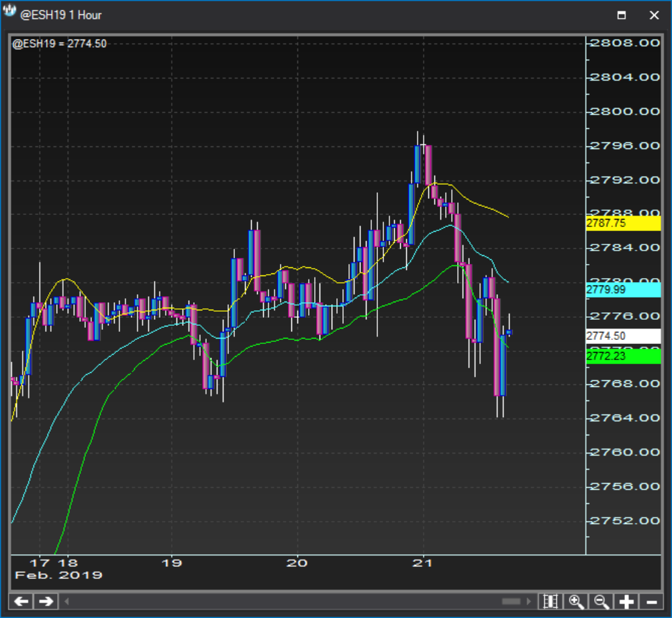Close the @ESH19 chart window
This screenshot has height=618, width=672.
pos(654,15)
